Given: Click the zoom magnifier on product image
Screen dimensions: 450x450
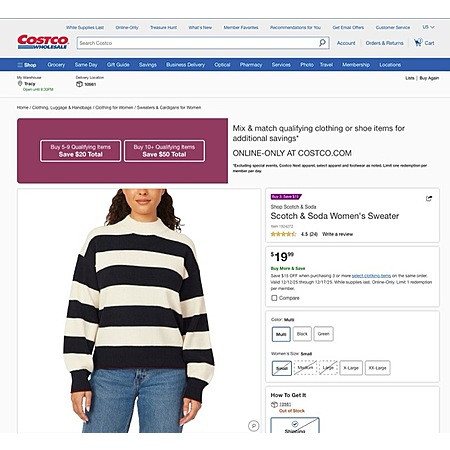Looking at the screenshot, I should 254,426.
